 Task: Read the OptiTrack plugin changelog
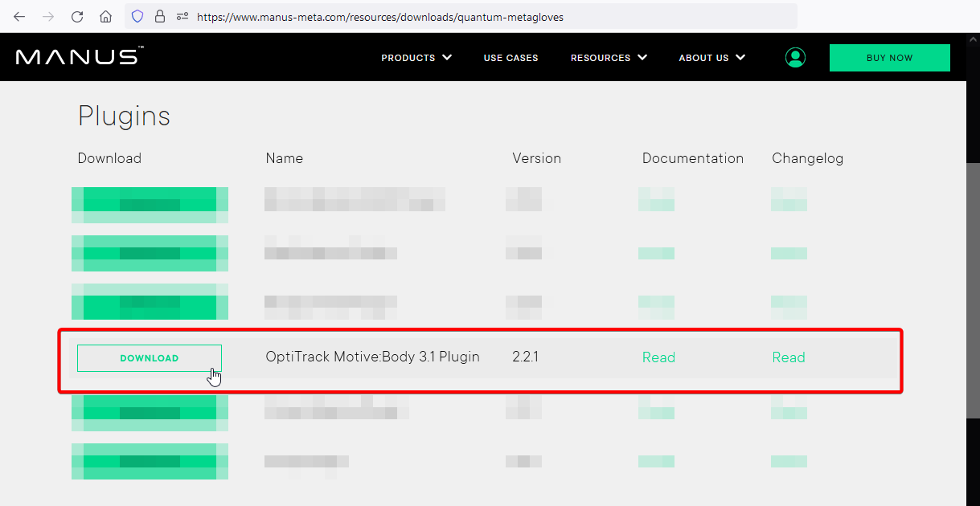pos(788,357)
